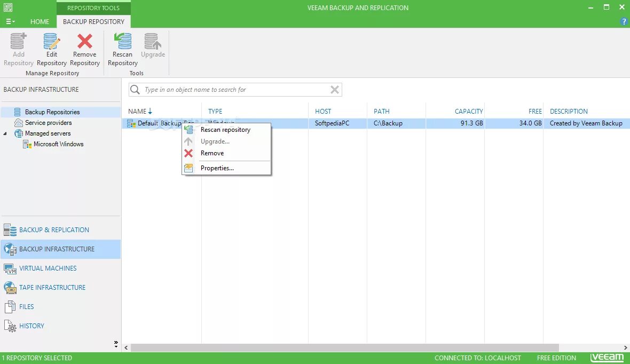
Task: Click the SoftpediaPC host cell
Action: (332, 123)
